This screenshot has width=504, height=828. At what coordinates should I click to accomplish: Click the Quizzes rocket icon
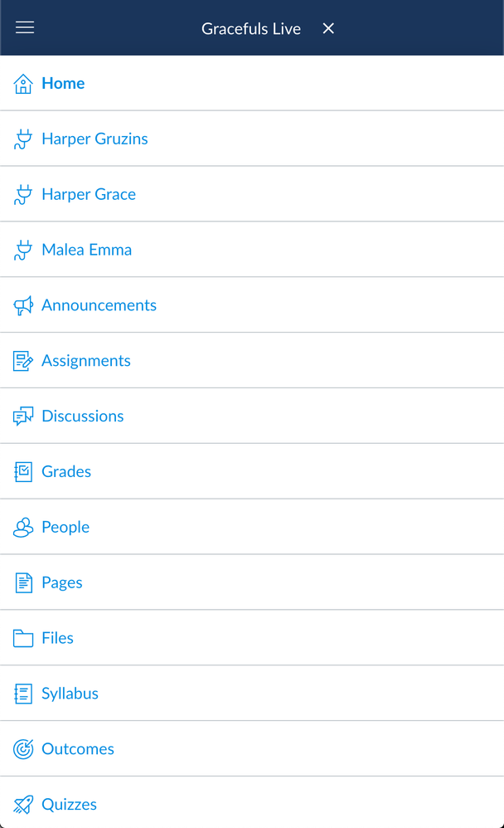point(22,804)
